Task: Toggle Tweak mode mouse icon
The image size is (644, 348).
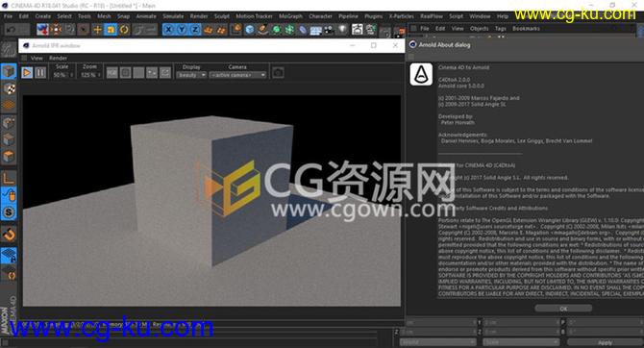Action: click(x=9, y=195)
